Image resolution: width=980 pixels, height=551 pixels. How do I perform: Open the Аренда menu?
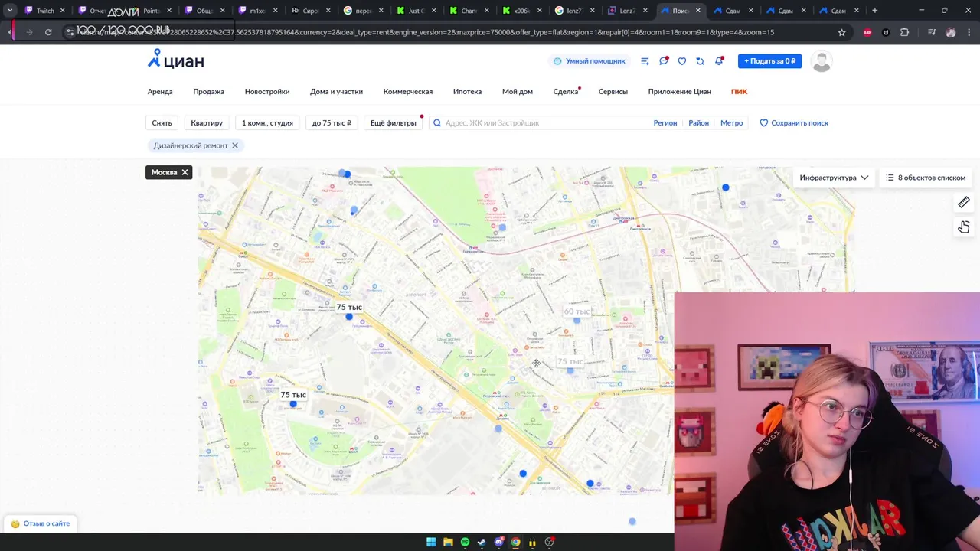[x=160, y=91]
